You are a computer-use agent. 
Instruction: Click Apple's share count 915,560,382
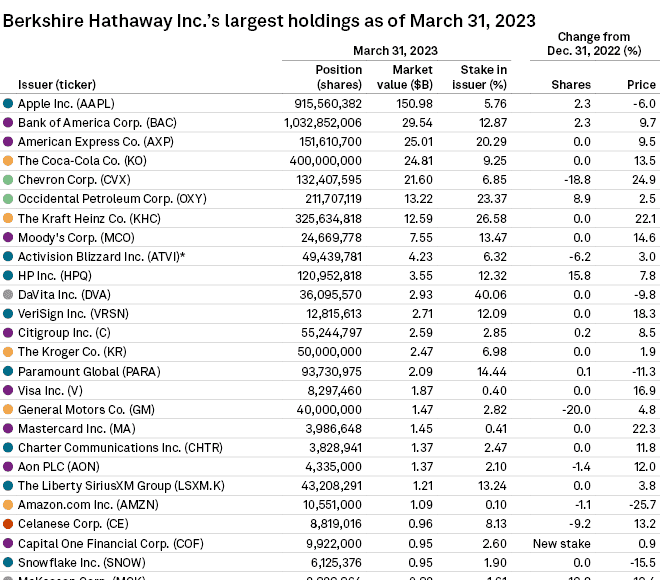click(x=328, y=104)
